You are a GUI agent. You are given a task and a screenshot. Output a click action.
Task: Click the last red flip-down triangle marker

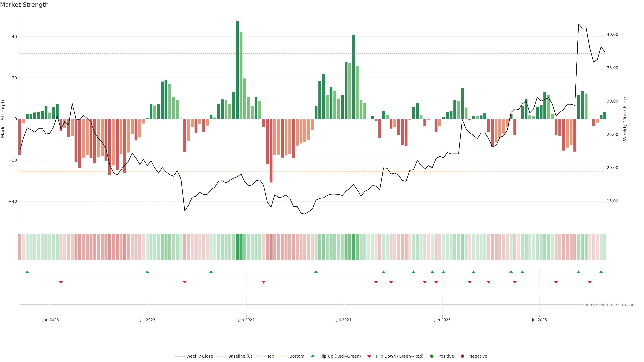[x=590, y=282]
